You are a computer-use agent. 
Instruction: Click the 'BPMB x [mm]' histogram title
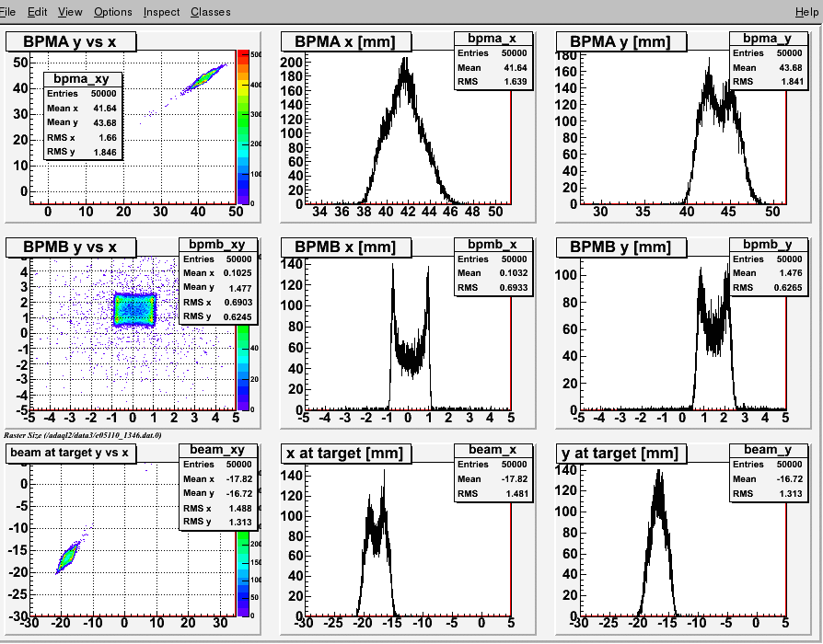click(x=345, y=247)
